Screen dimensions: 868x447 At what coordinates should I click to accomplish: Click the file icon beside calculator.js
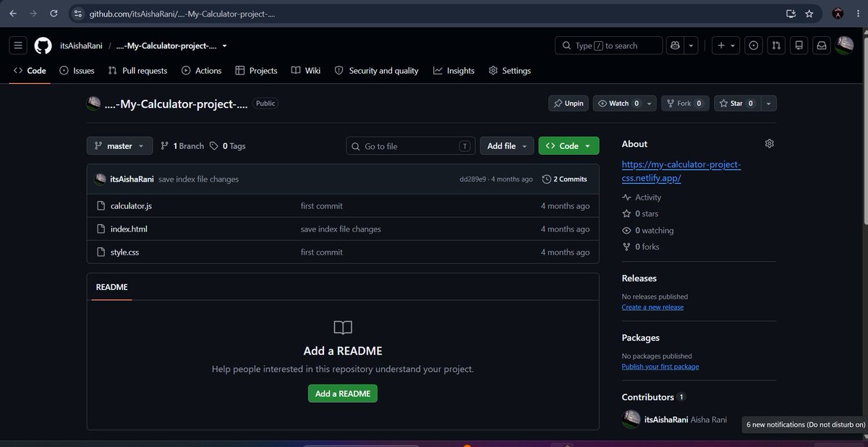coord(101,206)
